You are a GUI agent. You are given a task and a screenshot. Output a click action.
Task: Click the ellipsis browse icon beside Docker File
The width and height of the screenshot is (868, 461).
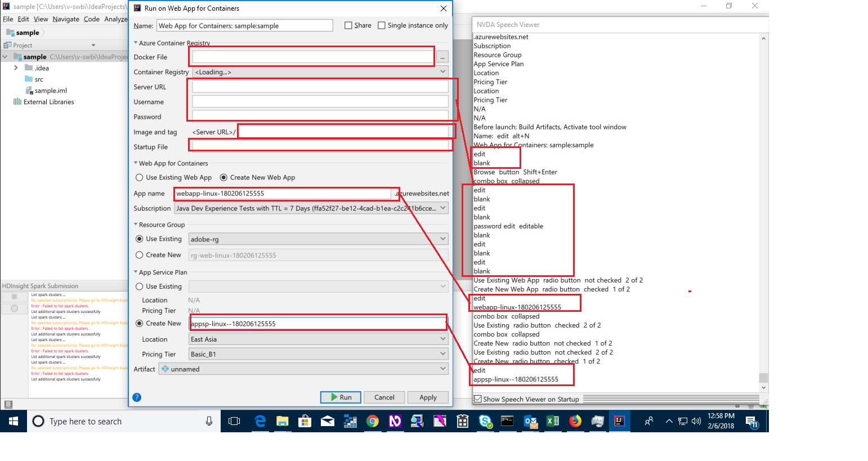442,57
